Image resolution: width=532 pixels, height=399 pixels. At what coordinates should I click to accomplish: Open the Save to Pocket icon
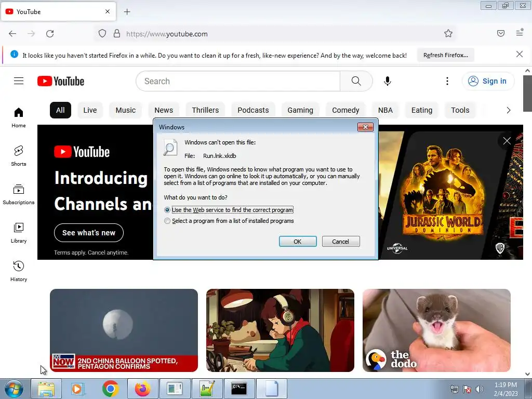pyautogui.click(x=501, y=33)
